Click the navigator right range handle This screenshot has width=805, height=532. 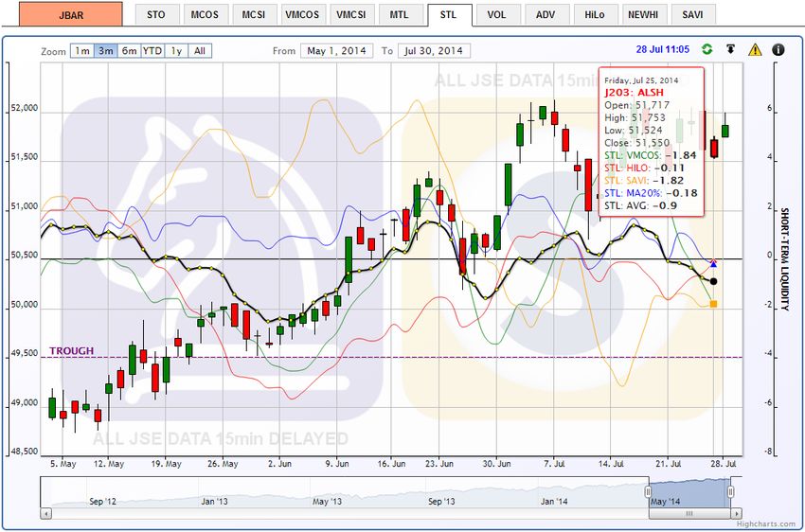point(730,492)
